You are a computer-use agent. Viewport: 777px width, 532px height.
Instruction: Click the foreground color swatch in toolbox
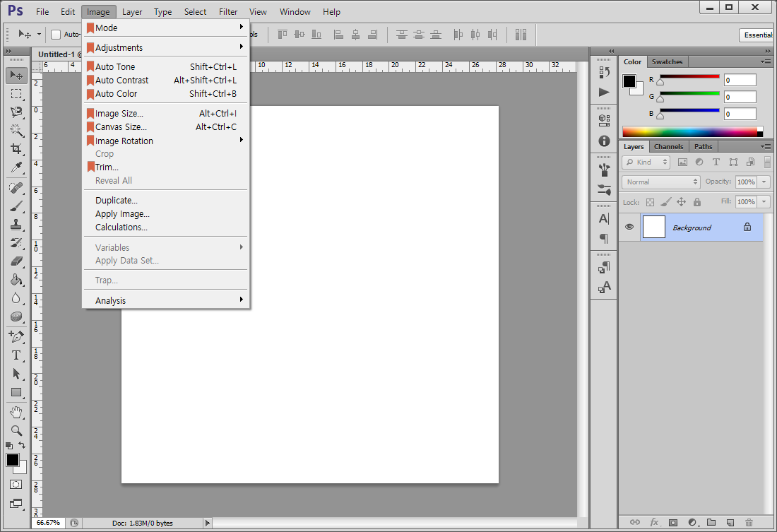coord(13,460)
